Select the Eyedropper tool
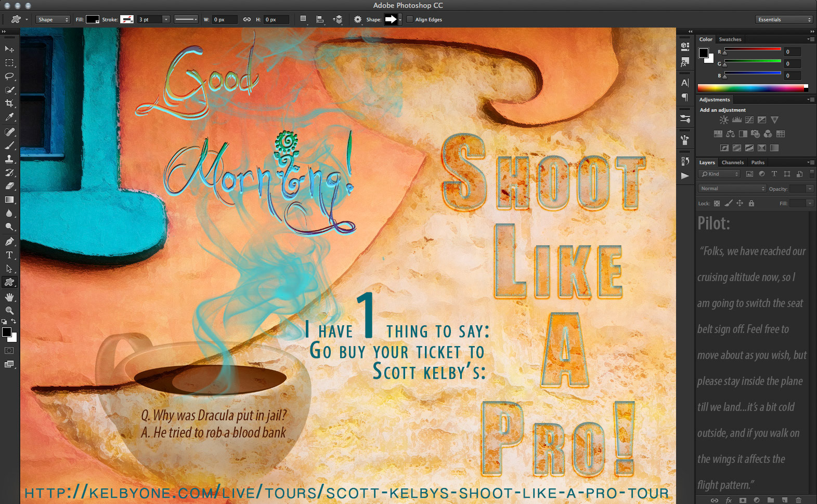 pyautogui.click(x=9, y=117)
